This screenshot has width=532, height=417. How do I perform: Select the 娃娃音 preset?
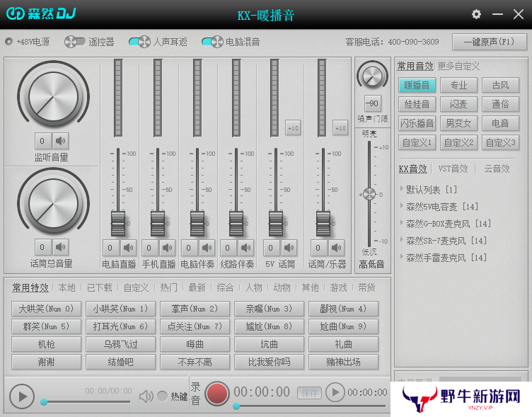coord(417,104)
